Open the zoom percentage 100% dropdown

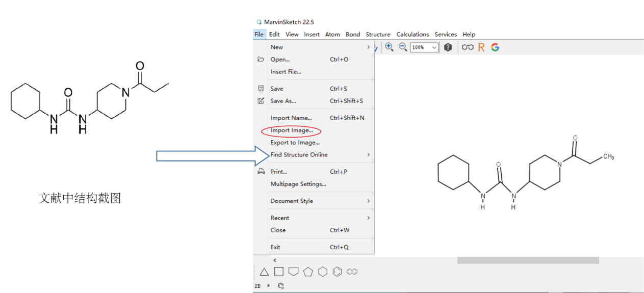[424, 47]
